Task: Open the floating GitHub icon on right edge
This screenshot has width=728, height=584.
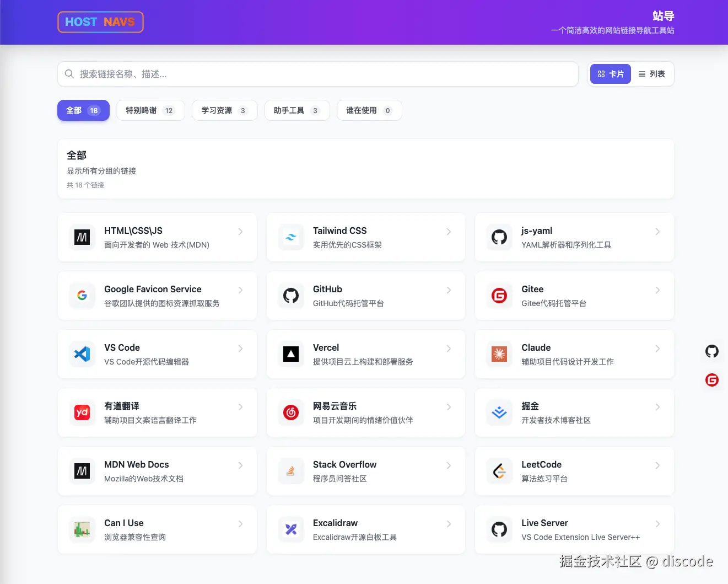Action: click(x=712, y=351)
